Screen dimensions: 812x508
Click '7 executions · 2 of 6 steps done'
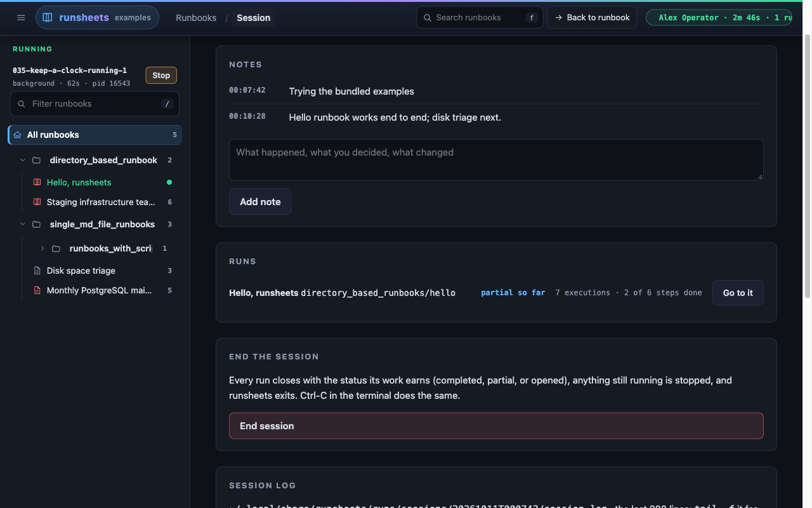629,293
